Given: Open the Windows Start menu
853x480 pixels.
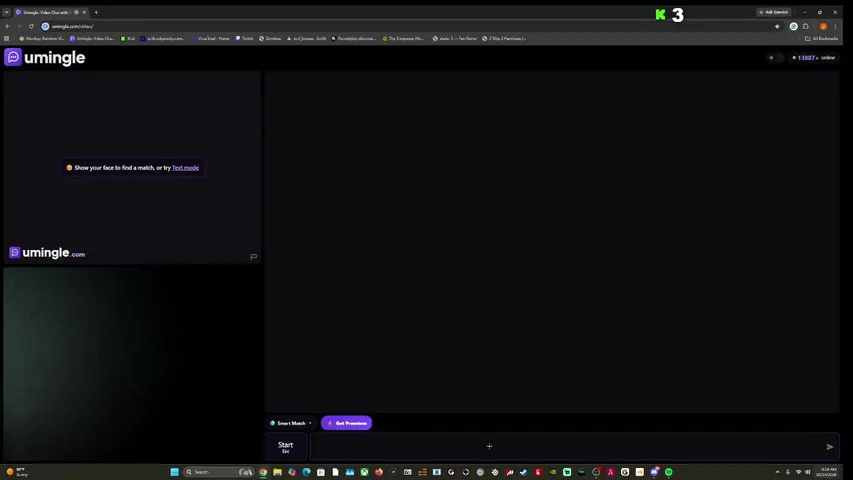Looking at the screenshot, I should click(175, 472).
